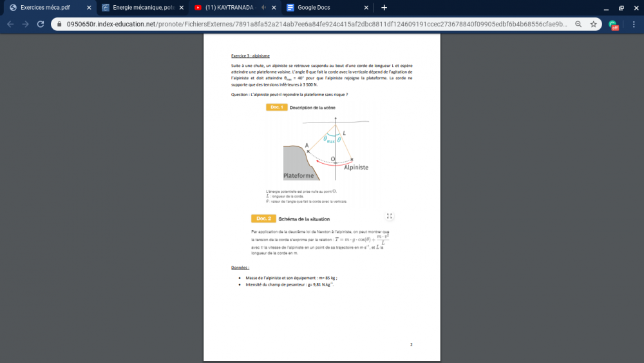The image size is (644, 363).
Task: Click the 'Exercice 3 : alpinisme' heading
Action: click(250, 56)
